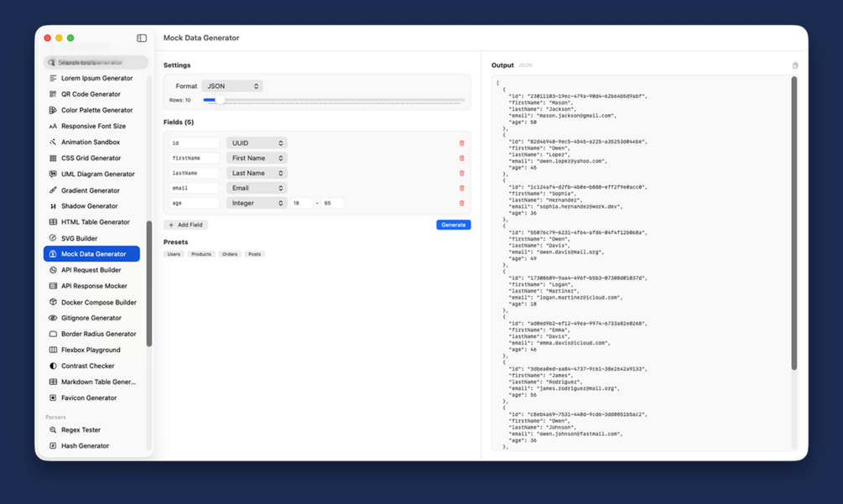Open Animation Sandbox tool label
843x504 pixels.
click(91, 143)
